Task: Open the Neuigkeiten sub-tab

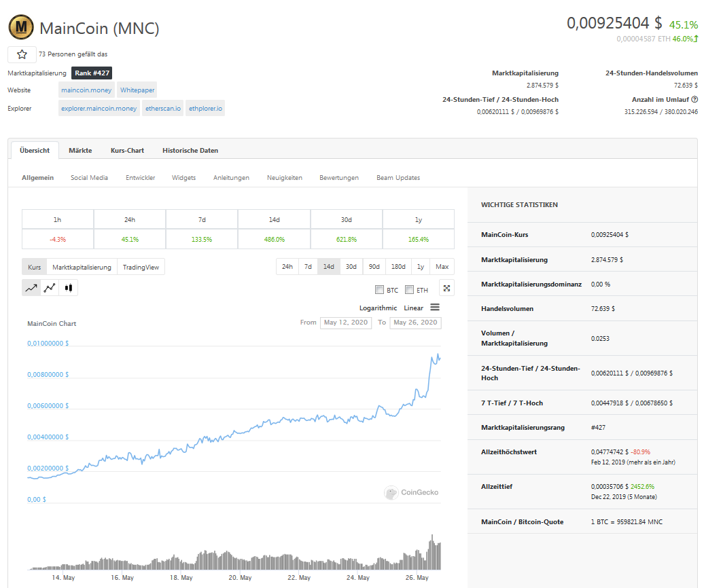Action: coord(285,178)
